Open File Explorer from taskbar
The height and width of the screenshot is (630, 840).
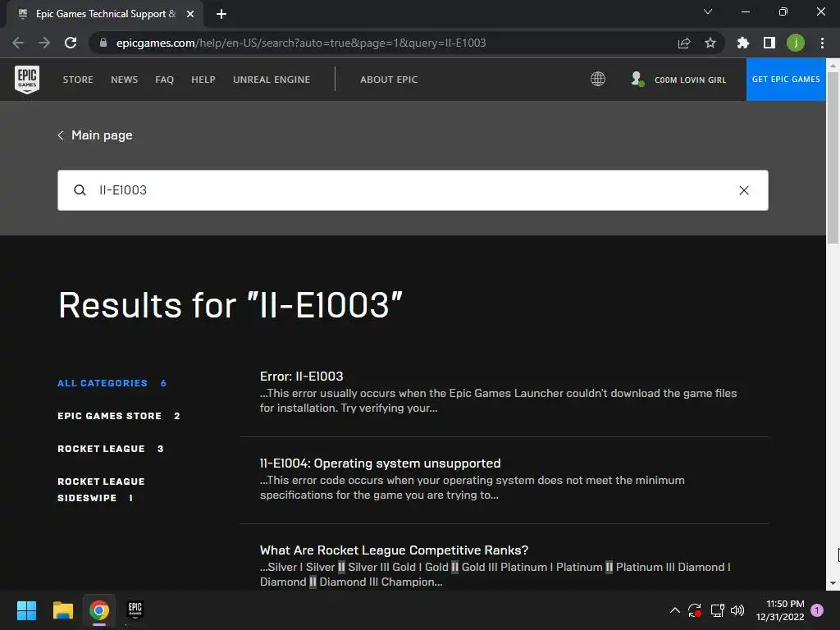[x=62, y=610]
